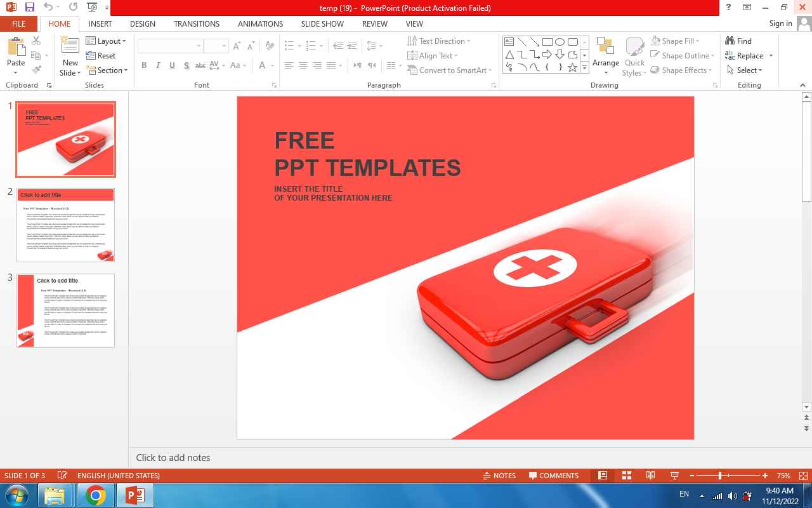Click Sign in link at top right

pyautogui.click(x=780, y=23)
